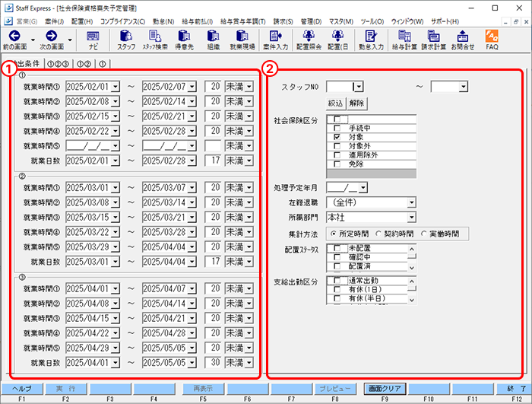Image resolution: width=532 pixels, height=404 pixels.
Task: Click the hours field of 就業時間⑤ in section ①
Action: (213, 146)
